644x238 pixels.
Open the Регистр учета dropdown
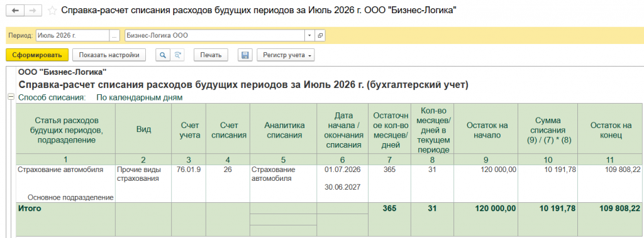tap(286, 55)
